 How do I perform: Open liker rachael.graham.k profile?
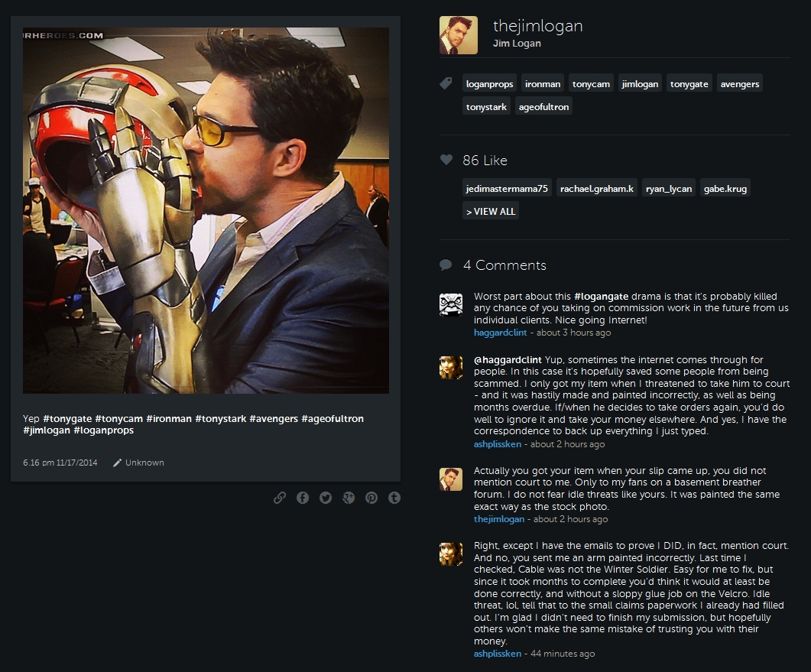point(597,188)
